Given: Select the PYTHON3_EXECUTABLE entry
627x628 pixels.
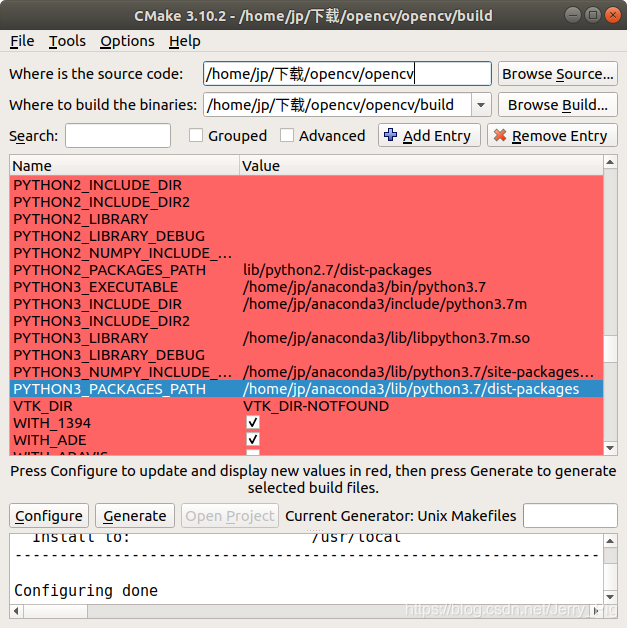Looking at the screenshot, I should coord(96,287).
